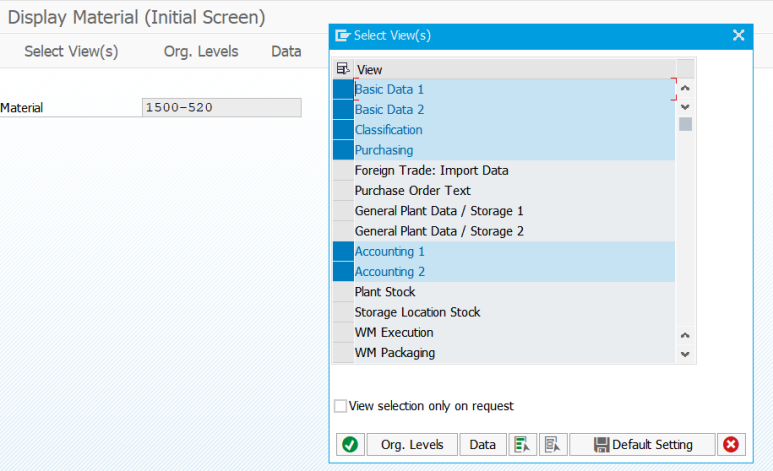This screenshot has height=471, width=773.
Task: Deselect the Basic Data 1 row selector
Action: tap(343, 89)
